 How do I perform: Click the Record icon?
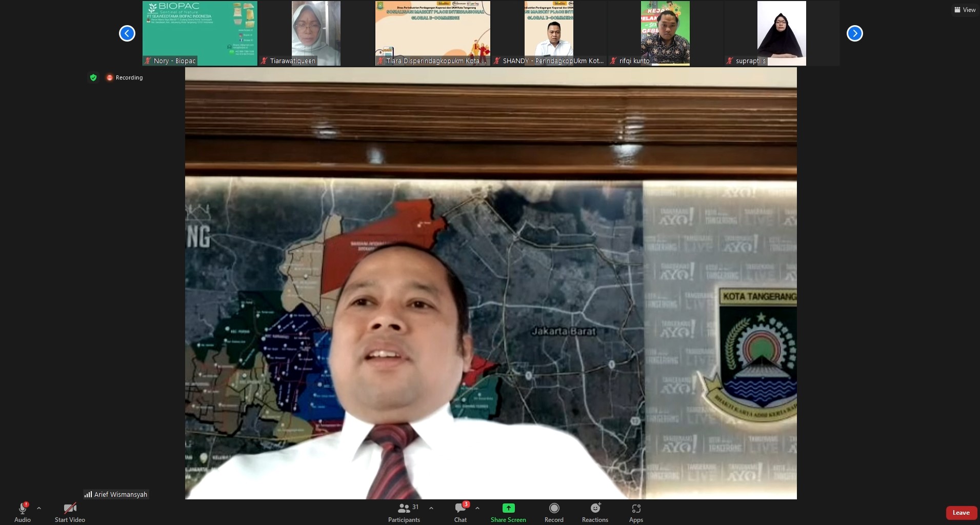(554, 508)
